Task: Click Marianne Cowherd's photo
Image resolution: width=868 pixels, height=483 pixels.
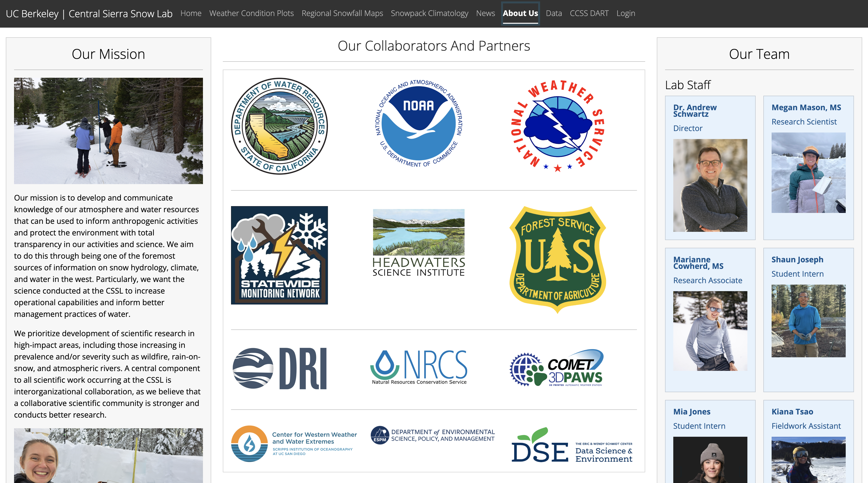Action: coord(710,331)
